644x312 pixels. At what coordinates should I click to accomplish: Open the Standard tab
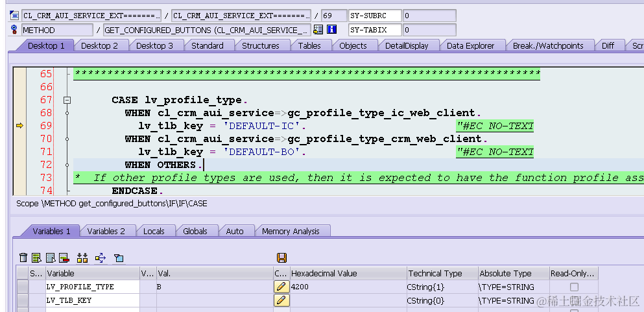[208, 45]
